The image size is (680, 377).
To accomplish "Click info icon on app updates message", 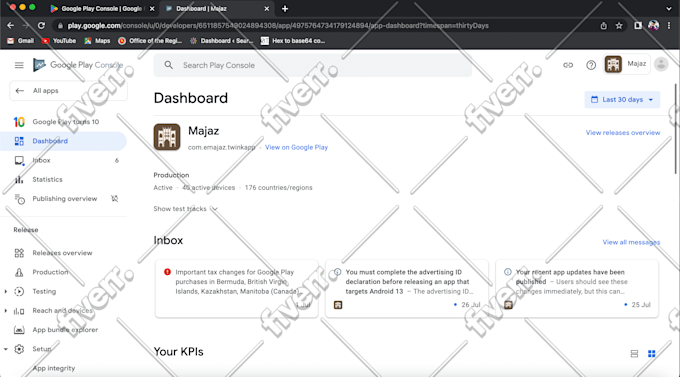I will (x=507, y=272).
